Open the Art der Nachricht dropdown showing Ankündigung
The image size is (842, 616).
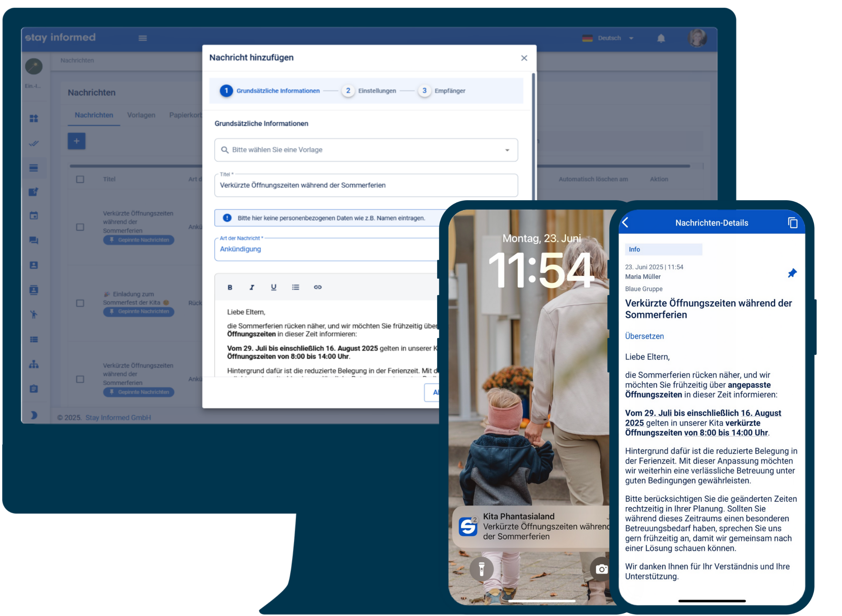point(327,249)
